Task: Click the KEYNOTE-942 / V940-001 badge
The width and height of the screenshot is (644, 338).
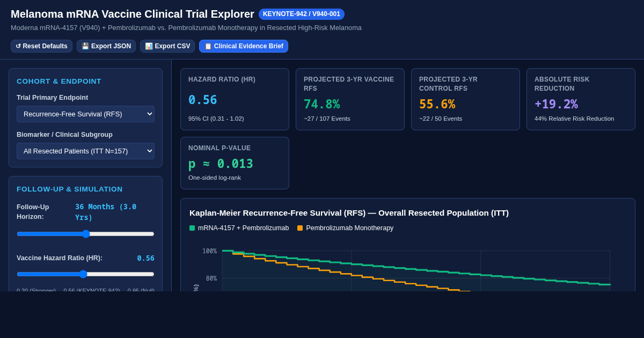Action: tap(302, 14)
